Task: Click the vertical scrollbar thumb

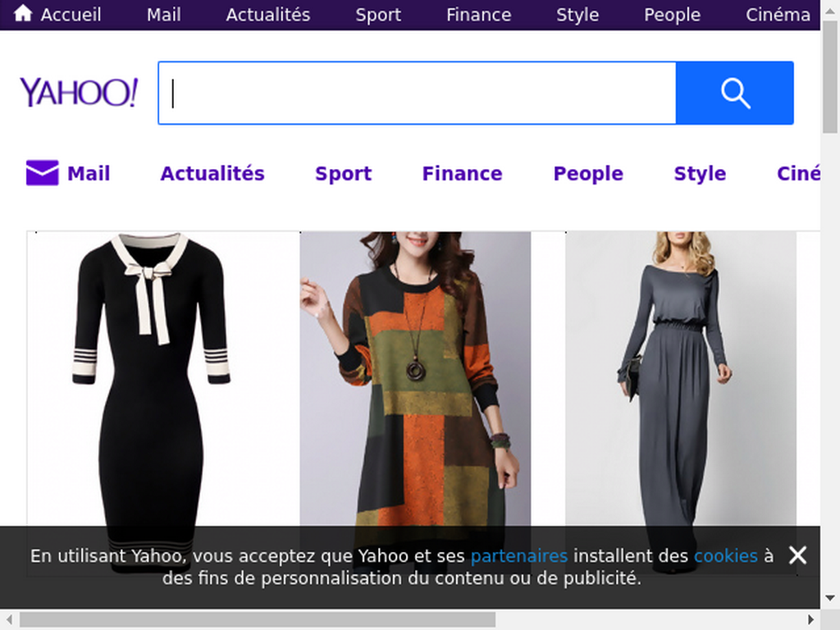Action: pos(830,75)
